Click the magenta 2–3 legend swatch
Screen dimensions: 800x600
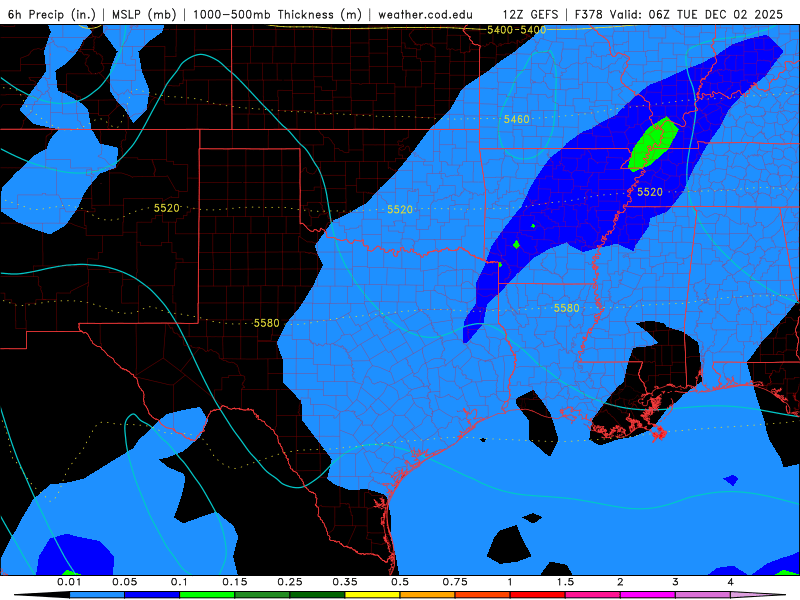[648, 595]
